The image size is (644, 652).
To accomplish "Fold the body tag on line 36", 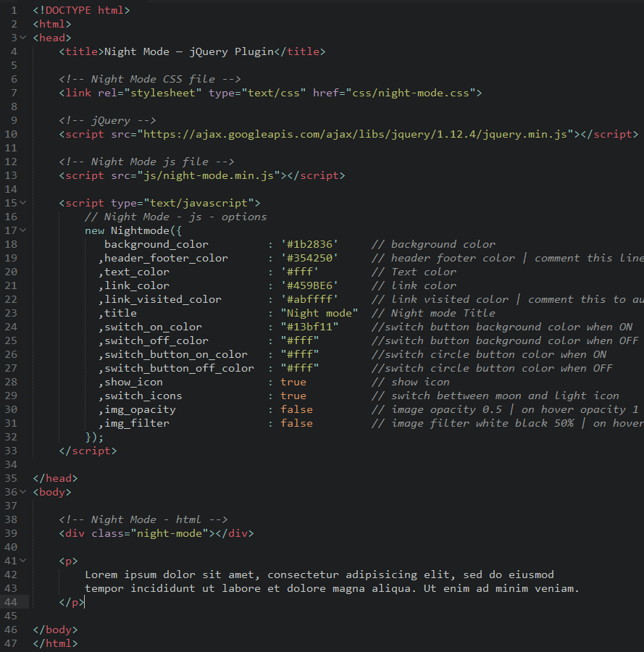I will (x=23, y=492).
